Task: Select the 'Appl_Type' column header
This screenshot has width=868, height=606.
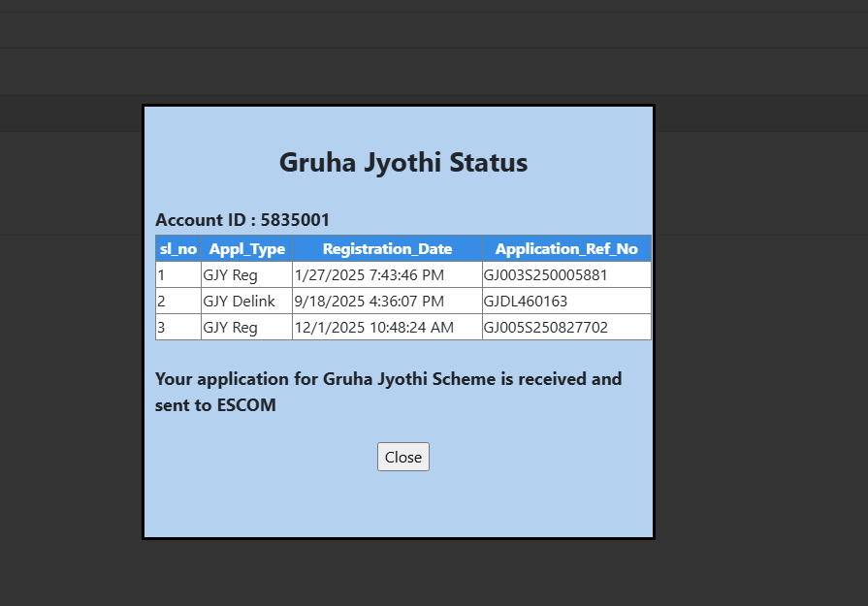Action: [247, 248]
